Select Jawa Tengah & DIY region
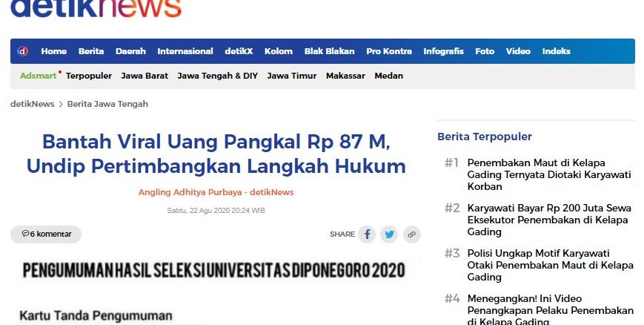 click(x=218, y=76)
